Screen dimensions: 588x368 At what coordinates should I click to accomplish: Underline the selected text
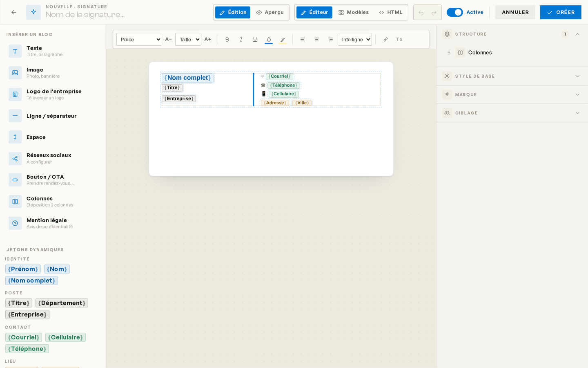255,39
